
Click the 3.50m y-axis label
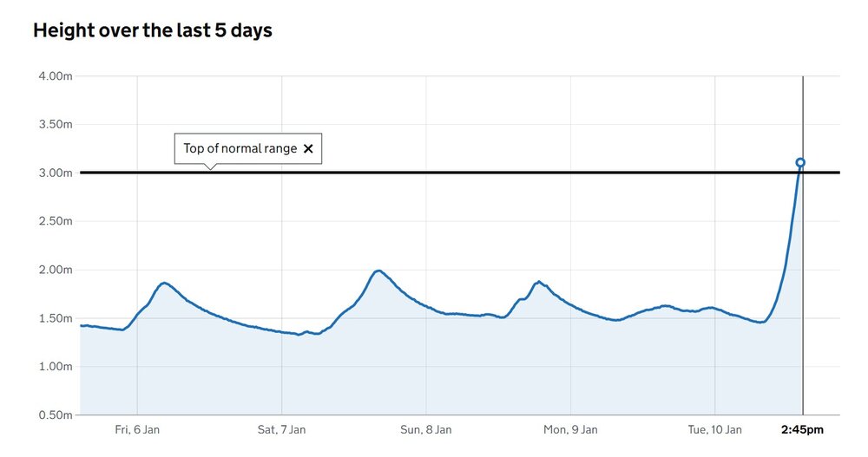(x=55, y=125)
